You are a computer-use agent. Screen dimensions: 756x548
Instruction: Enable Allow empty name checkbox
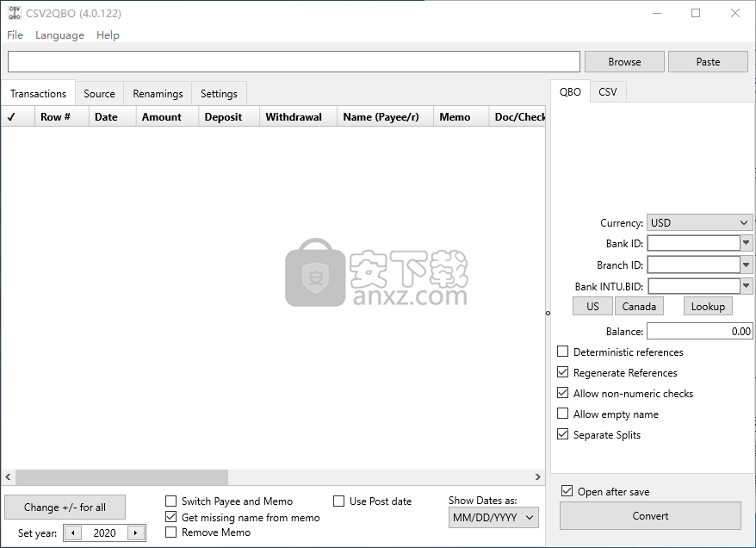tap(562, 414)
